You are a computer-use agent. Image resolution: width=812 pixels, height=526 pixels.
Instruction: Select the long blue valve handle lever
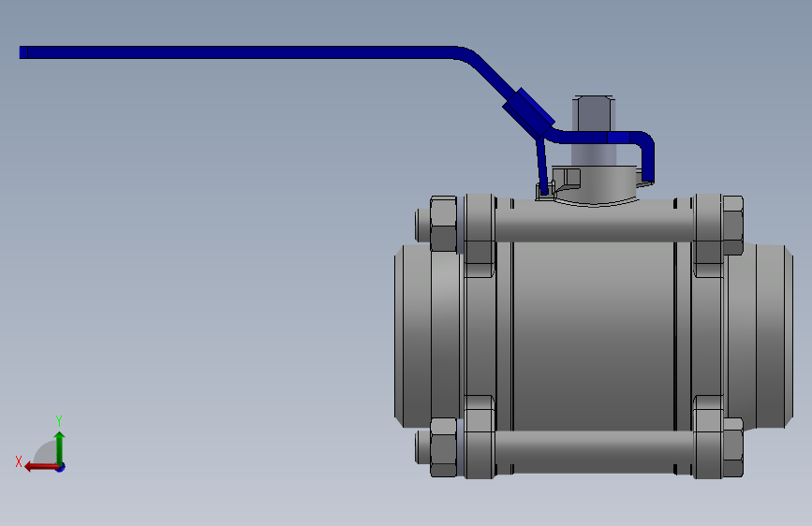click(x=238, y=52)
